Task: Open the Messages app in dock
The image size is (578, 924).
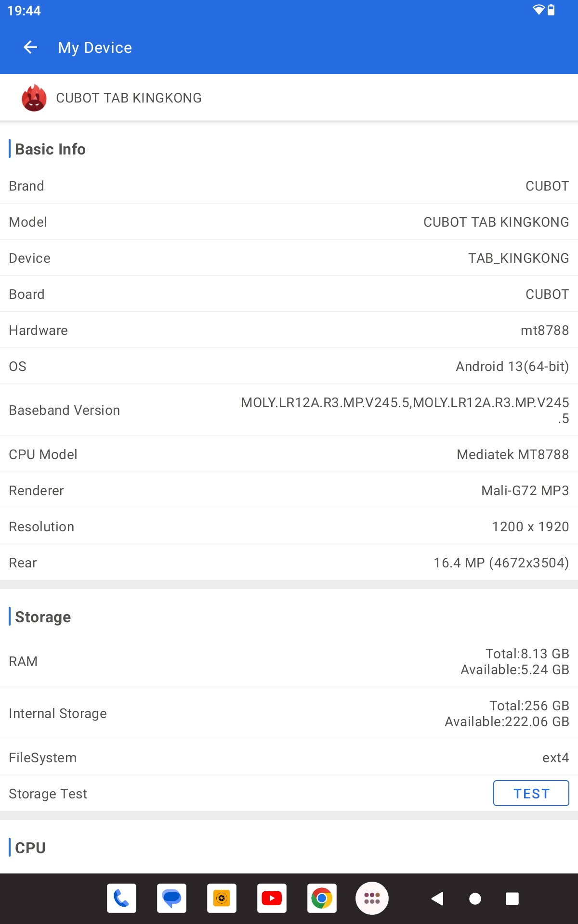Action: (x=171, y=898)
